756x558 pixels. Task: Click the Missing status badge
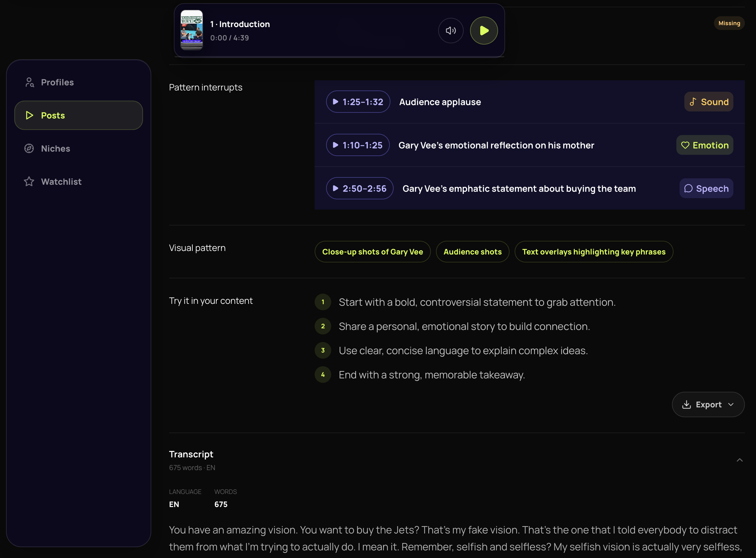(x=729, y=23)
